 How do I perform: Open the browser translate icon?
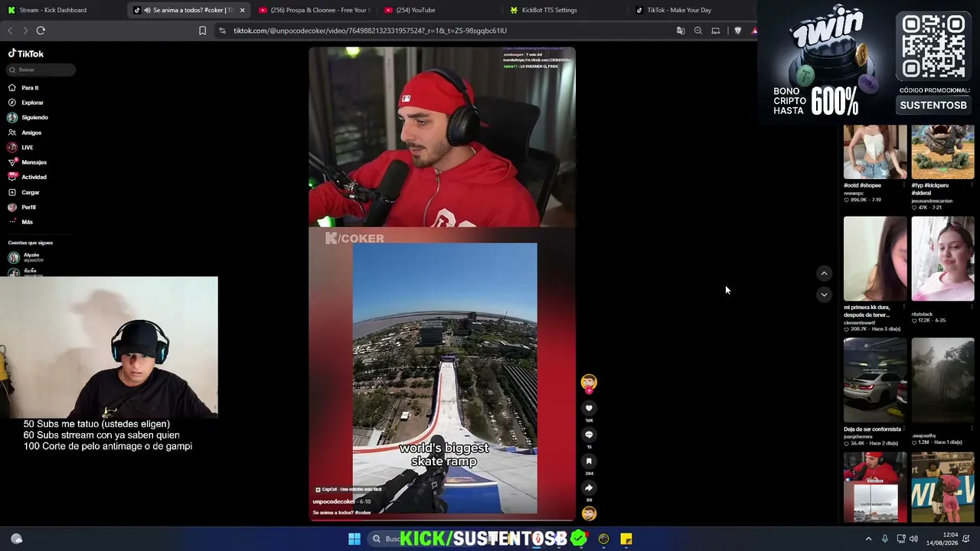click(681, 31)
